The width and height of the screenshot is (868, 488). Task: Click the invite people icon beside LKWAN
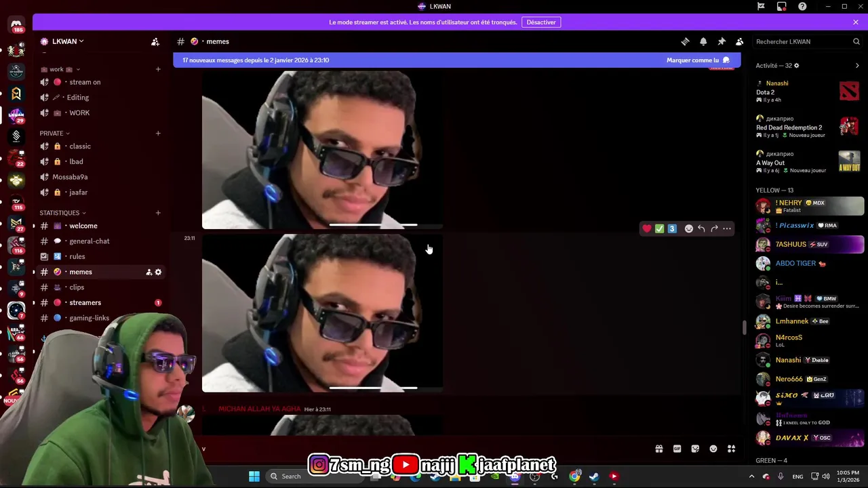pos(155,41)
